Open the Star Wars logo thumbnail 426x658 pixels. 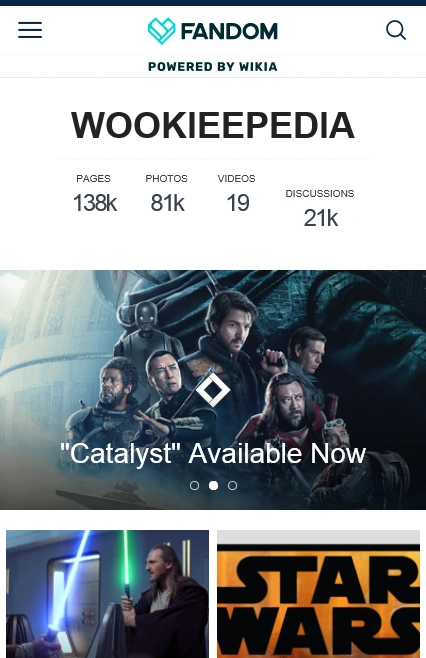click(x=319, y=594)
